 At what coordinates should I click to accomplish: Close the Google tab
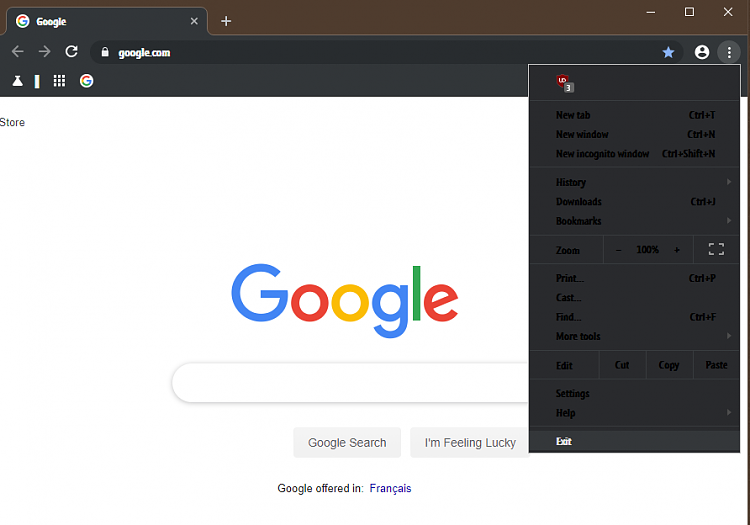[x=194, y=21]
